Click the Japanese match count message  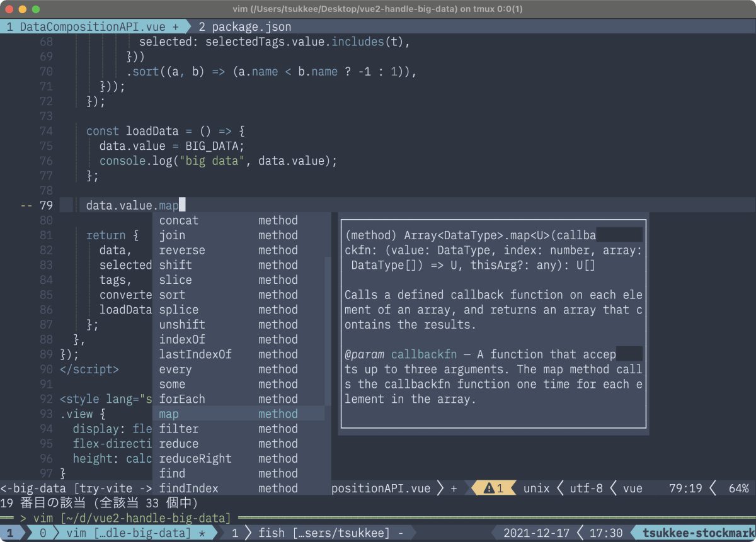point(99,503)
